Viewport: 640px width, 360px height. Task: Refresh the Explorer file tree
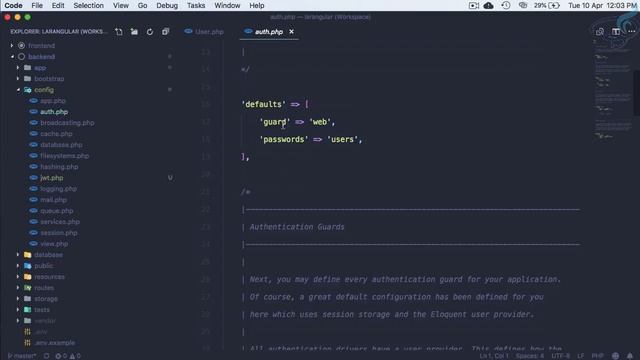coord(150,32)
